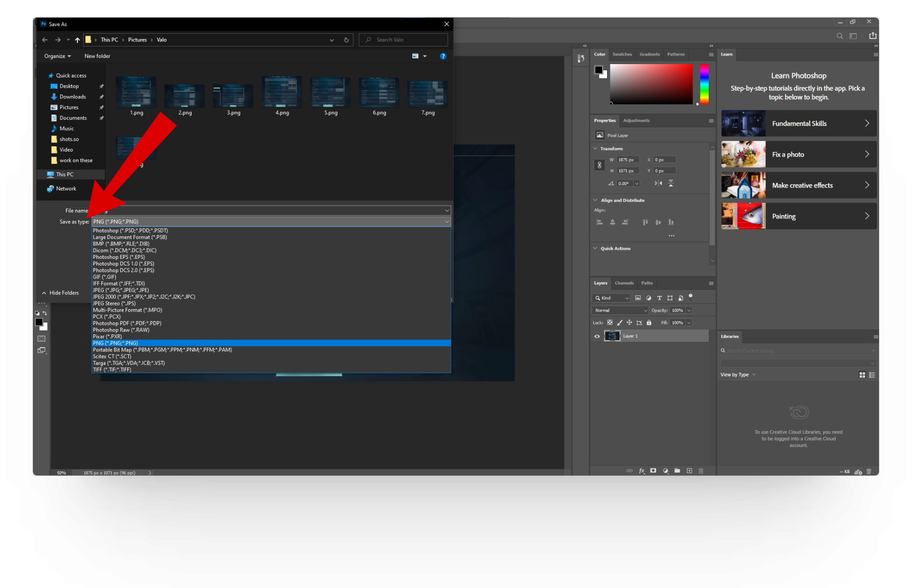Filter layers by type (T) icon
912x588 pixels.
[x=659, y=298]
